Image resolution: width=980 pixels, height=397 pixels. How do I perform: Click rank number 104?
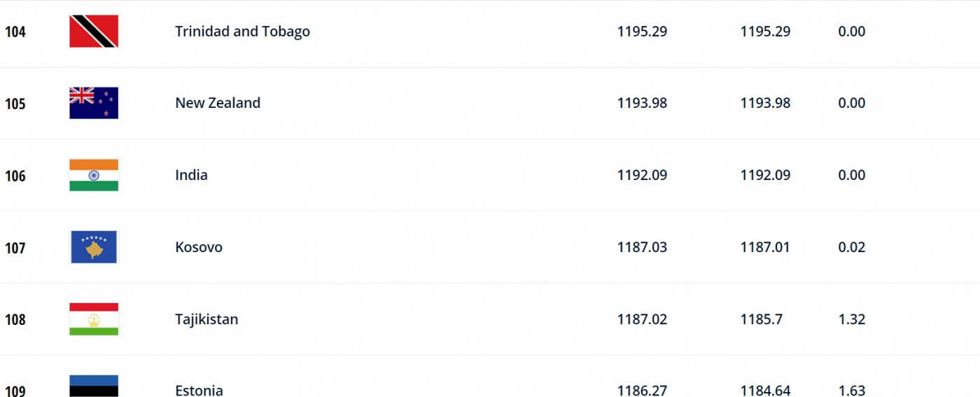(15, 32)
